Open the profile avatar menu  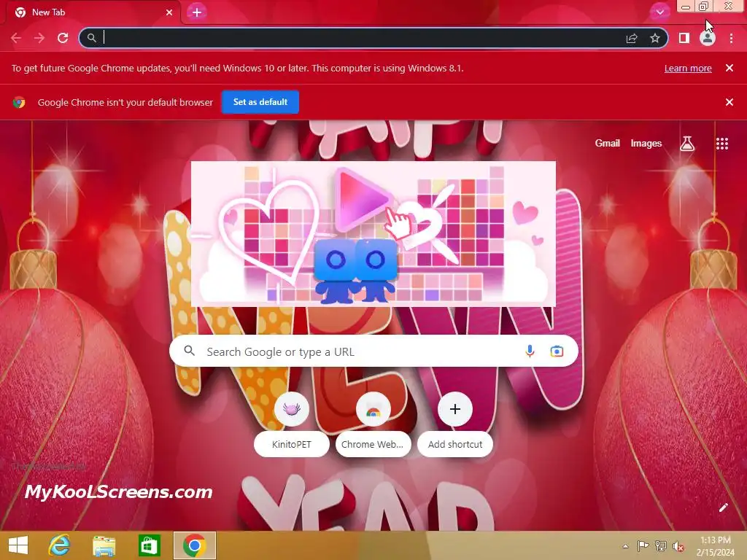click(708, 38)
